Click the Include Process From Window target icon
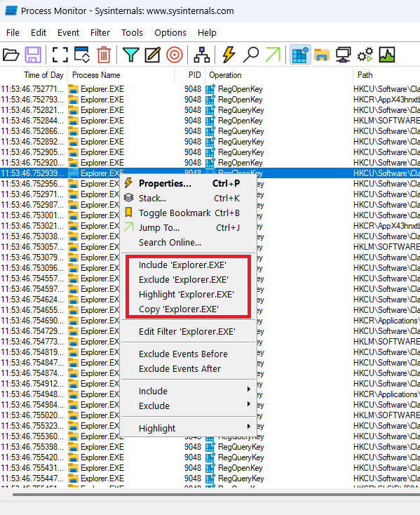 [175, 55]
